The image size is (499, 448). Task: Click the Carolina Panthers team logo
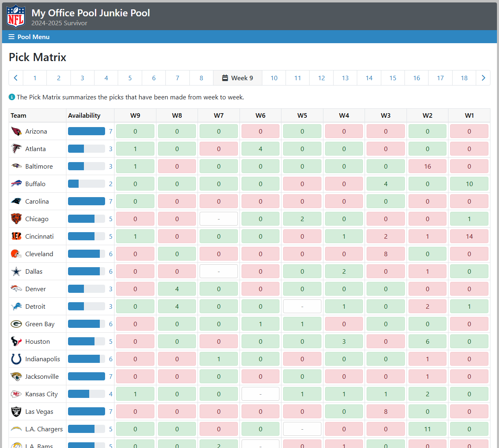[16, 202]
